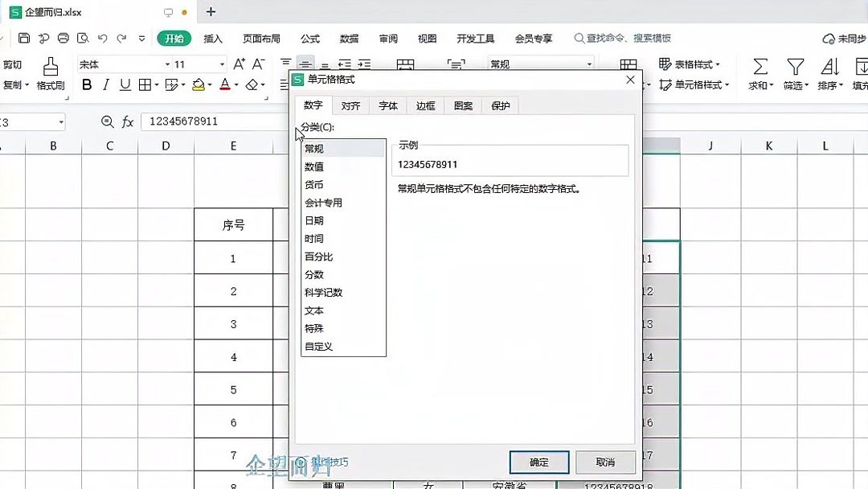
Task: Toggle underline formatting
Action: point(125,86)
